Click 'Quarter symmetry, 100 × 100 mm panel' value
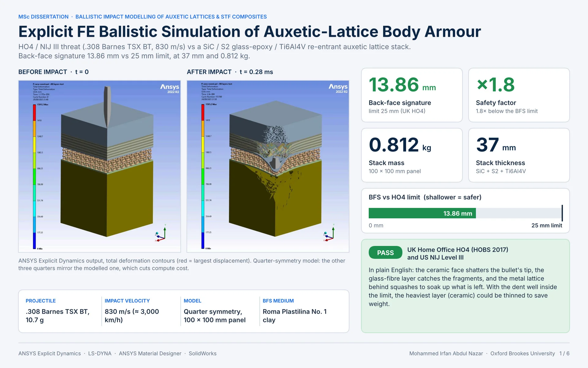This screenshot has width=588, height=368. [x=215, y=316]
